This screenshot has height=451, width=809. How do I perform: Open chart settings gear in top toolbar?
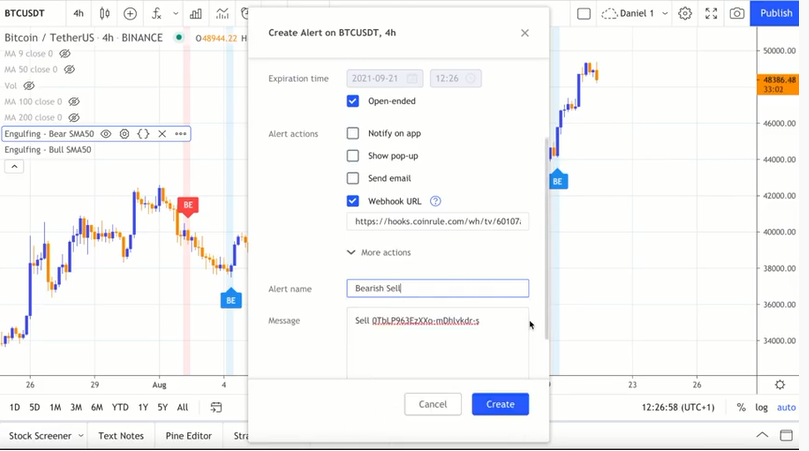click(685, 13)
